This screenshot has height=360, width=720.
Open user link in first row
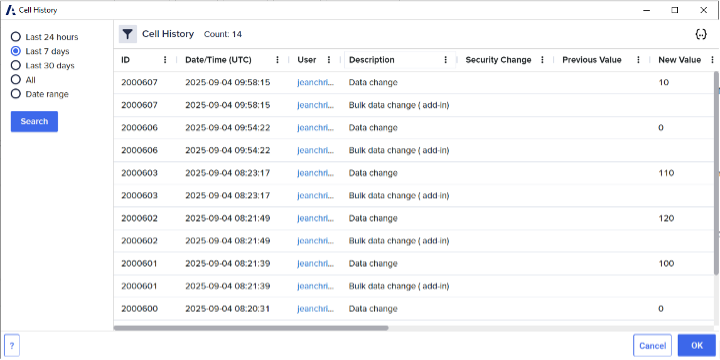click(315, 83)
